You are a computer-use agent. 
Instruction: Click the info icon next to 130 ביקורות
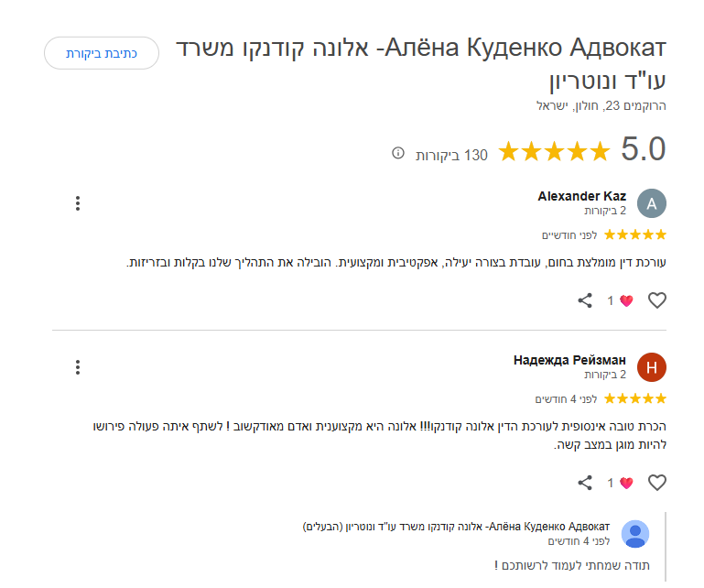[x=398, y=153]
